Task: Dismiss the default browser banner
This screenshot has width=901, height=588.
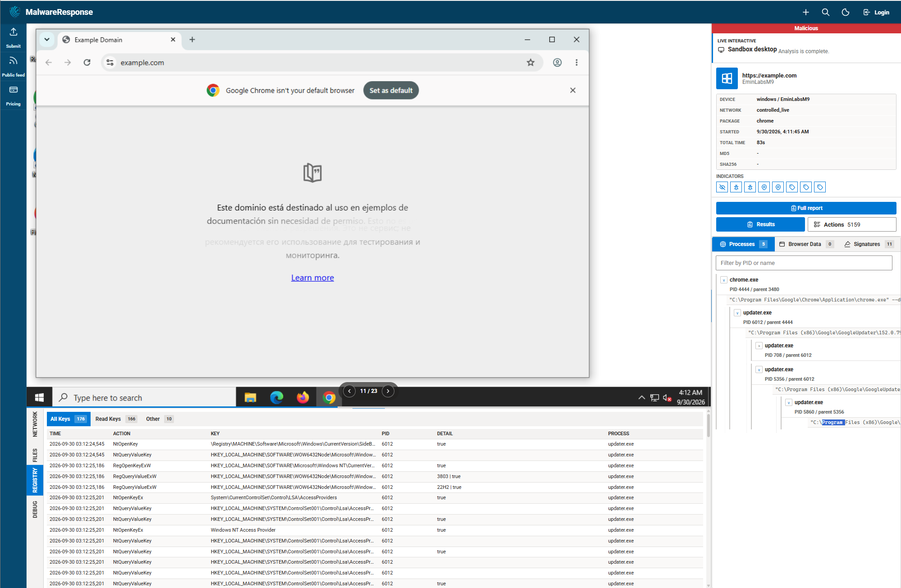Action: (x=572, y=91)
